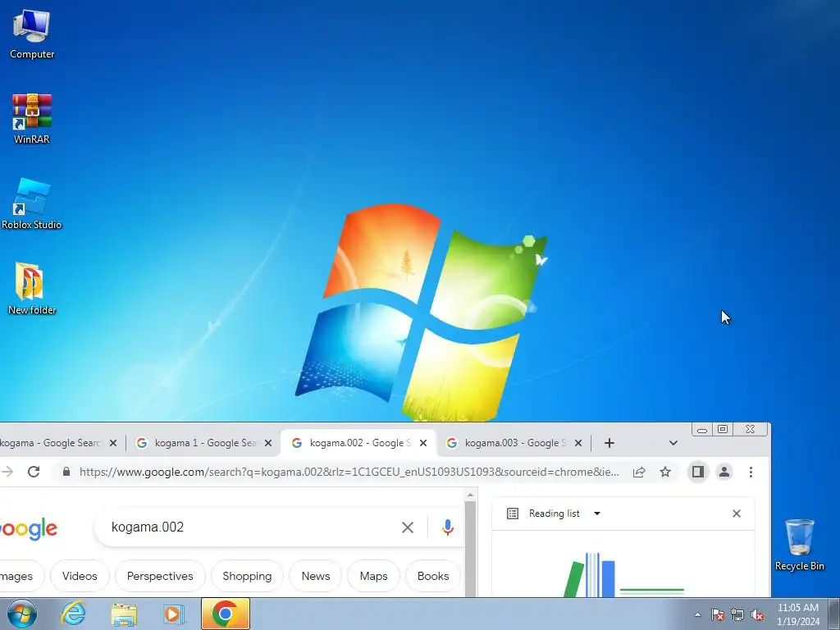Filter results by Shopping

coord(247,576)
